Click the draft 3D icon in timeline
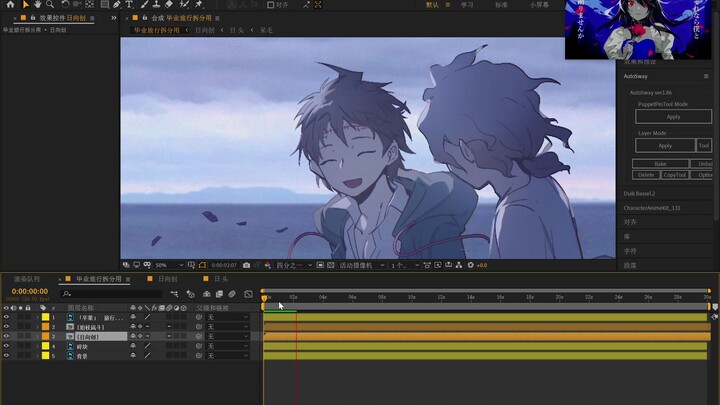Screen dimensions: 720x405 tap(191, 294)
